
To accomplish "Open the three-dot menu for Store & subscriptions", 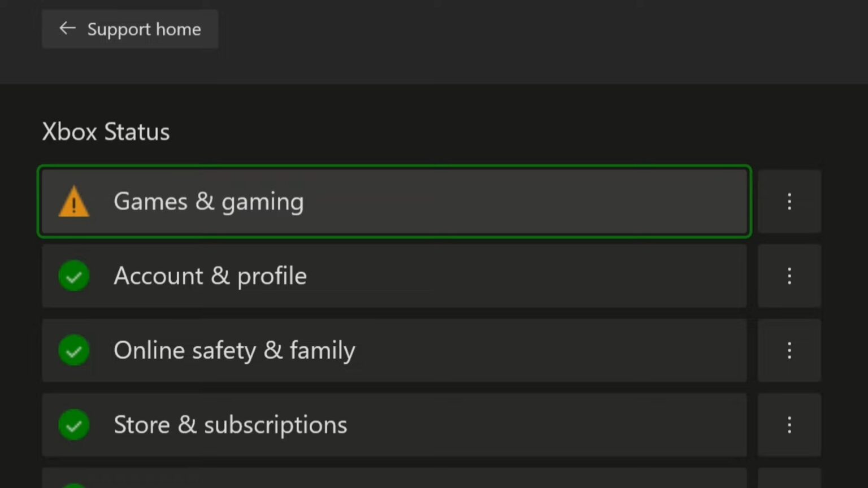I will pyautogui.click(x=789, y=425).
